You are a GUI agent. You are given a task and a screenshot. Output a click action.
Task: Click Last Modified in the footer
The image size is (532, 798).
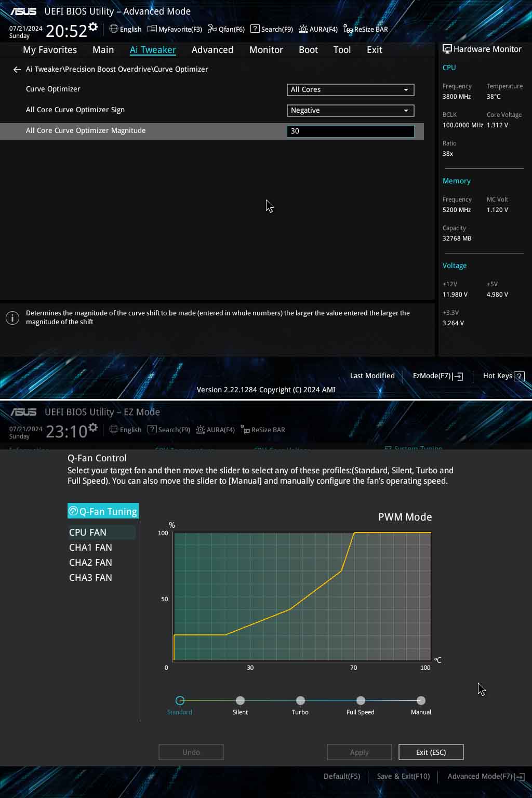point(372,376)
